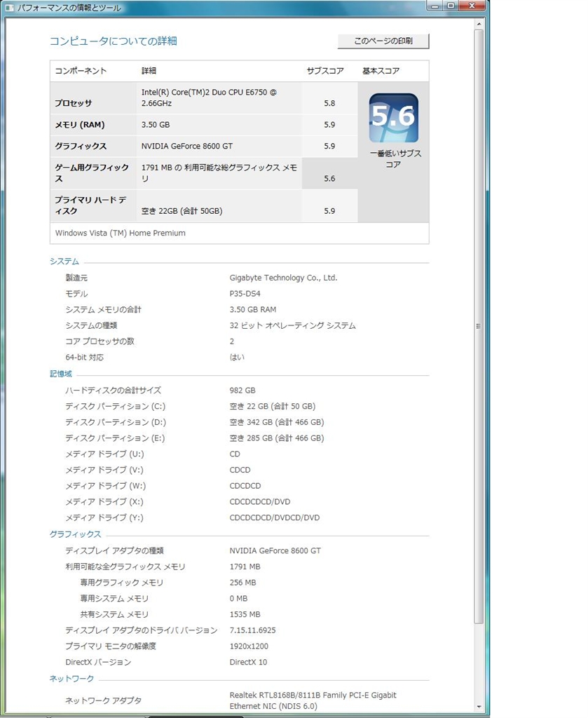This screenshot has height=718, width=588.
Task: Click the ディスク パーティション (E:) label
Action: (x=115, y=438)
